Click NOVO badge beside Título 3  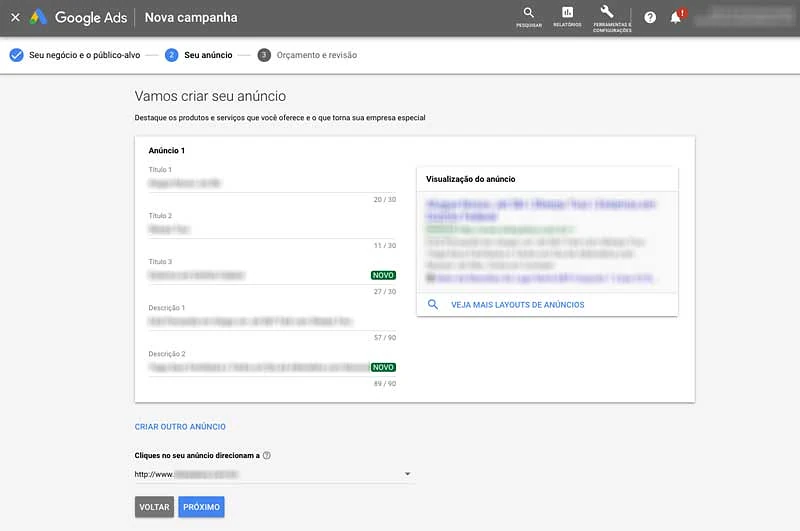point(383,275)
